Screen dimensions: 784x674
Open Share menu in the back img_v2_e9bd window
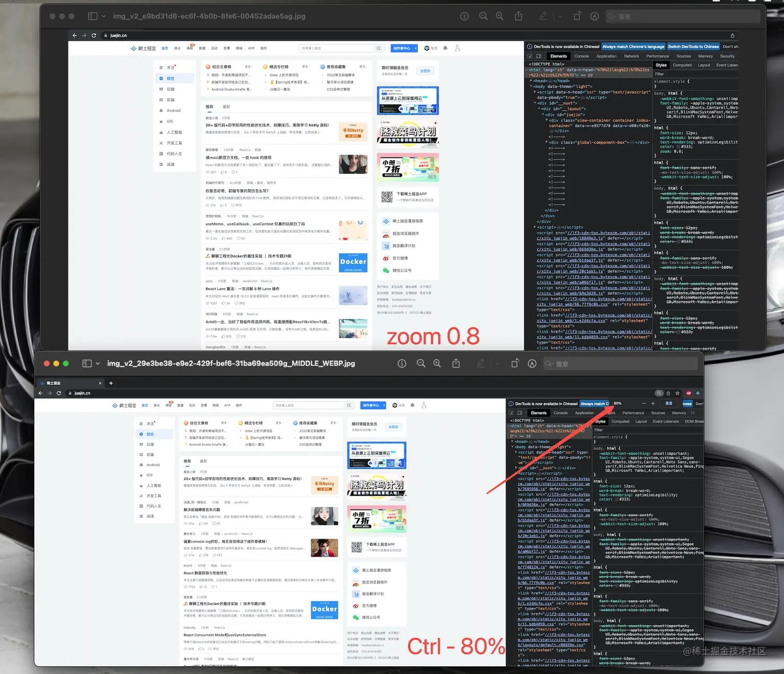click(519, 16)
